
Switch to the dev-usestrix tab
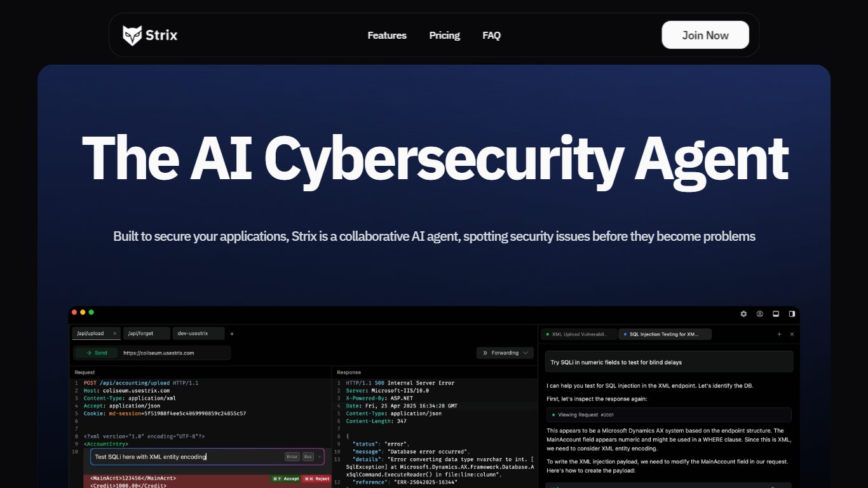(x=199, y=334)
